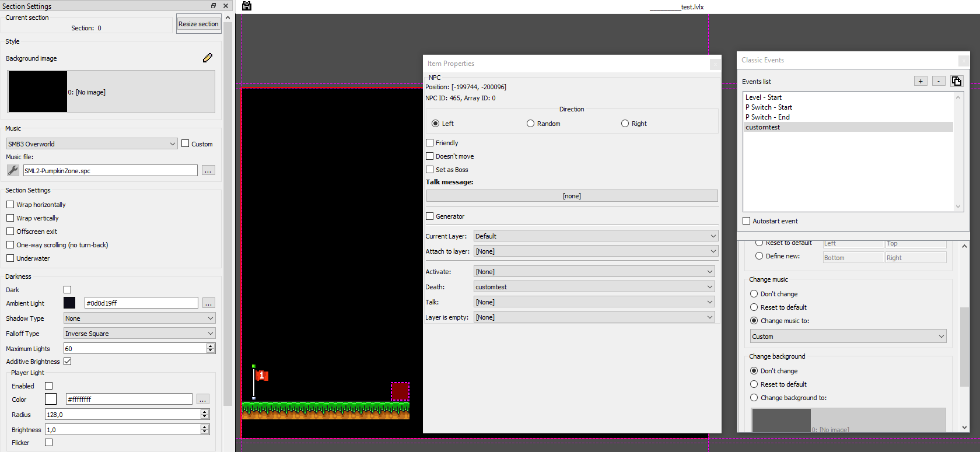Select Left direction radio button
Screen dimensions: 980x452
pos(435,123)
